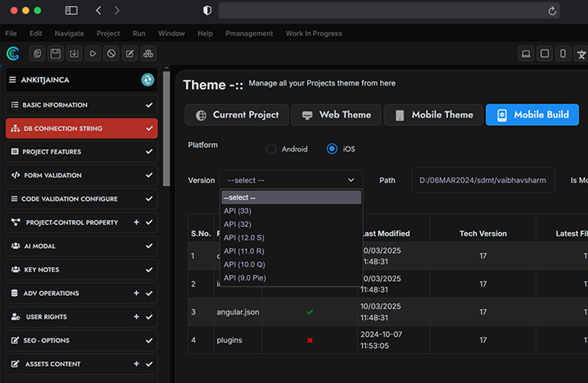Image resolution: width=588 pixels, height=383 pixels.
Task: Open the Navigate menu
Action: (69, 33)
